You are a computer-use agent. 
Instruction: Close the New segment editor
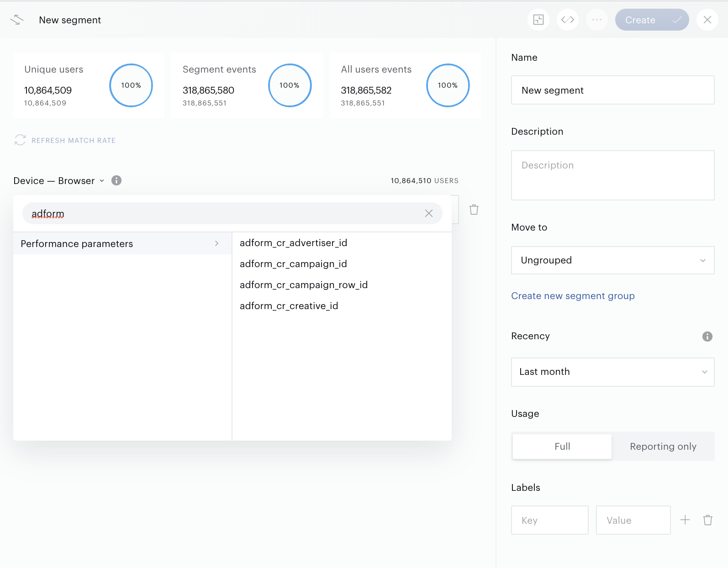pos(707,20)
